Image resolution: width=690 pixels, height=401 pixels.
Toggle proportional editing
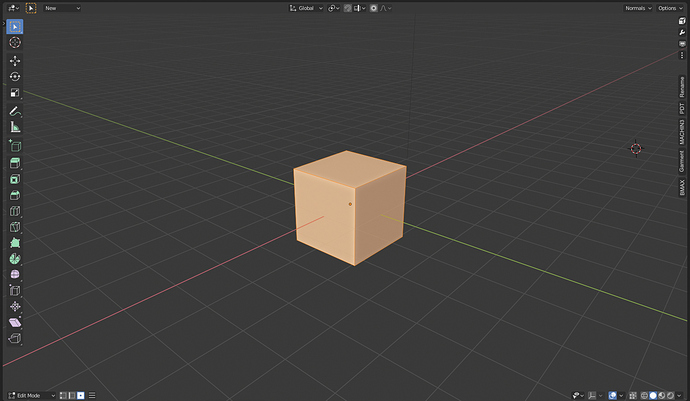tap(374, 8)
